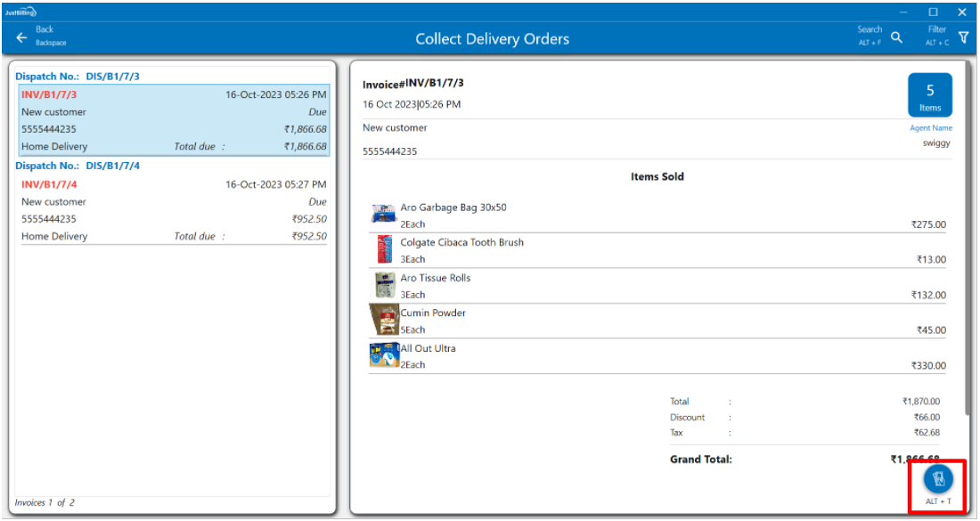Select invoice INV/B1/7/3 in the list
980x521 pixels.
pyautogui.click(x=50, y=94)
